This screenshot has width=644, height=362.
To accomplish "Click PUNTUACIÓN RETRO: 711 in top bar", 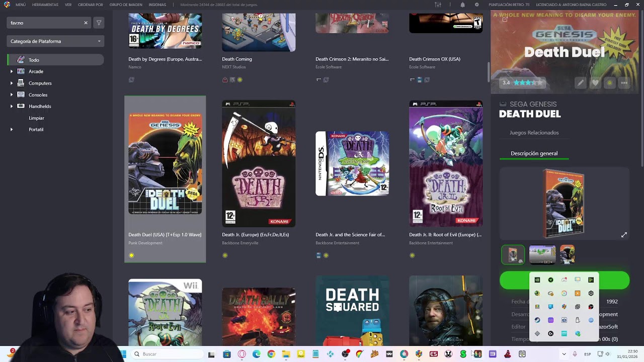I will click(509, 5).
